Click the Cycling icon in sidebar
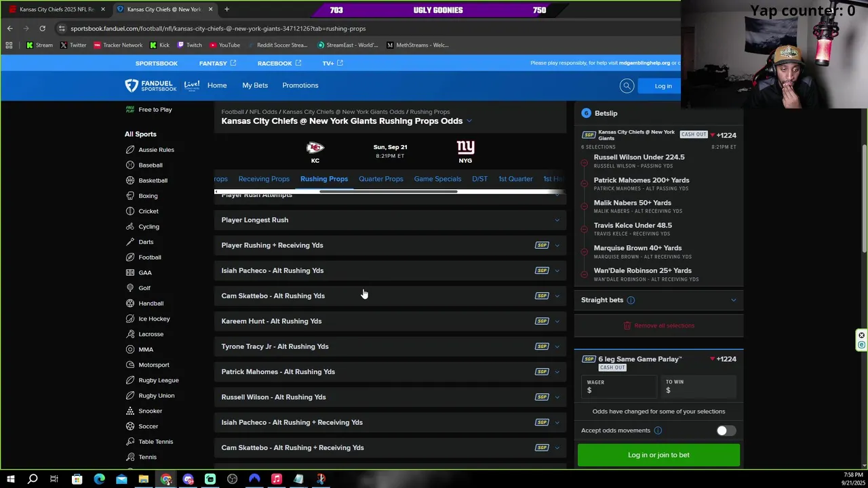 coord(130,226)
